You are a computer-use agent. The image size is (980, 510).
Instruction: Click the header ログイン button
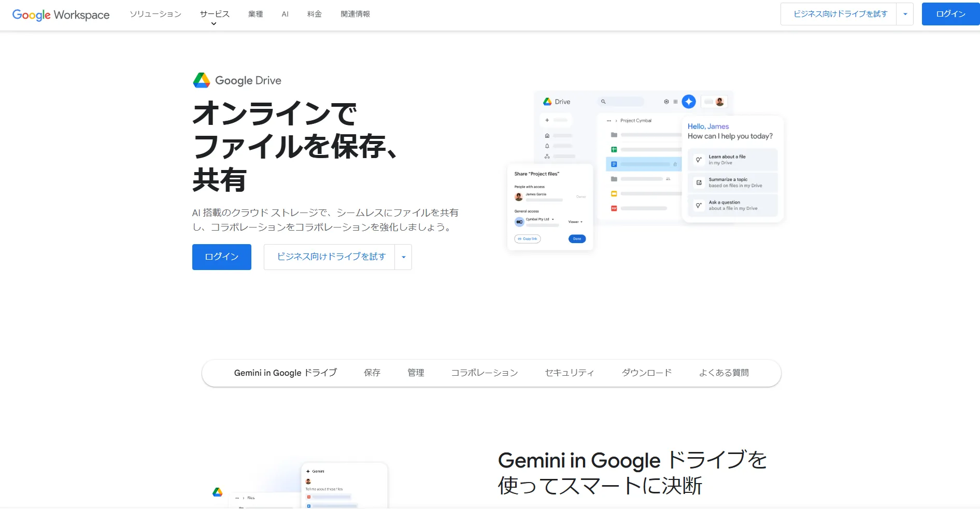pos(950,14)
